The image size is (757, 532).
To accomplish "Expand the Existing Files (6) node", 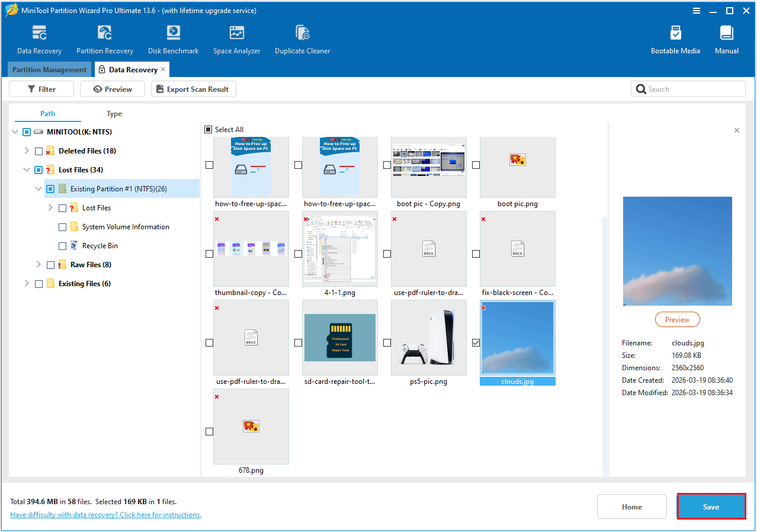I will click(x=27, y=284).
